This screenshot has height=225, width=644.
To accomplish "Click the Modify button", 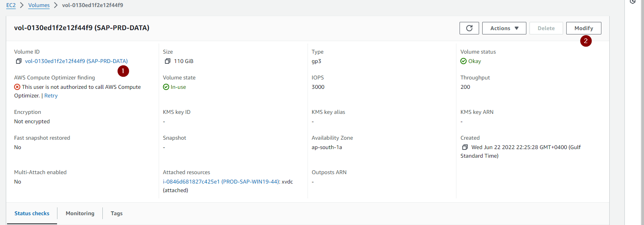I will [584, 28].
